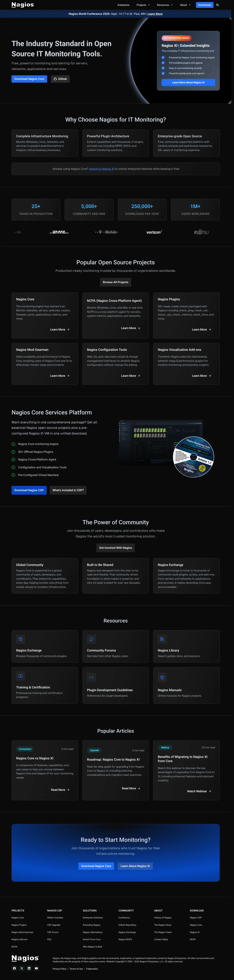
Task: Click the checkmark beside Powerful dashboards and reports
Action: coord(163,73)
